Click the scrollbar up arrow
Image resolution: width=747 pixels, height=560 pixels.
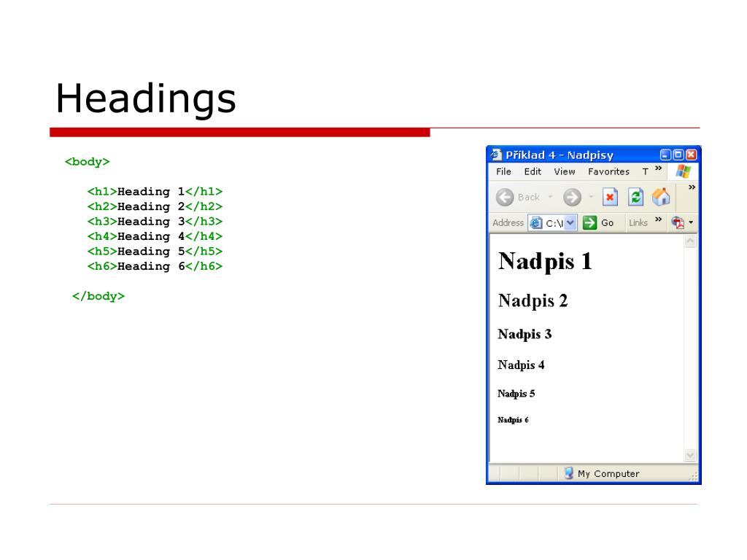pyautogui.click(x=690, y=241)
